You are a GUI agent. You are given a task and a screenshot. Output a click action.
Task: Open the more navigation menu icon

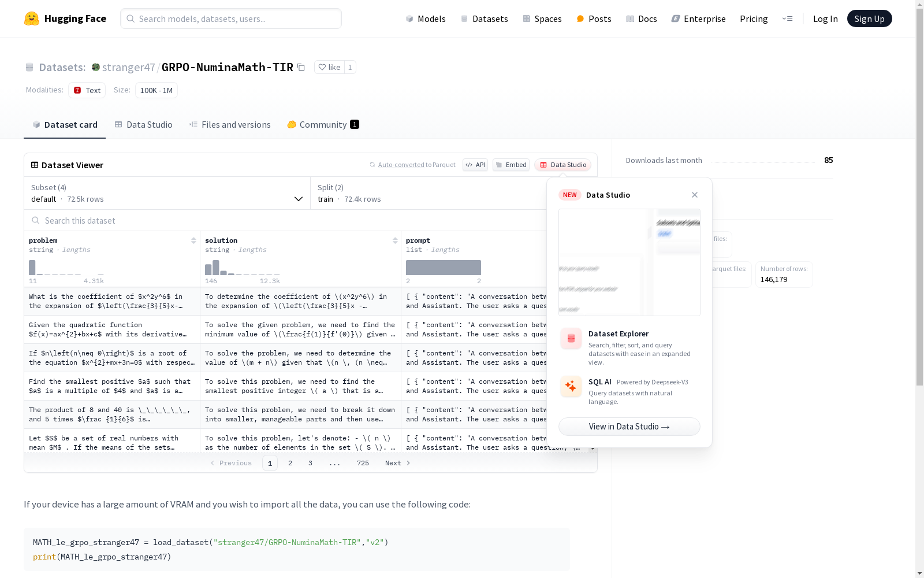pos(787,18)
